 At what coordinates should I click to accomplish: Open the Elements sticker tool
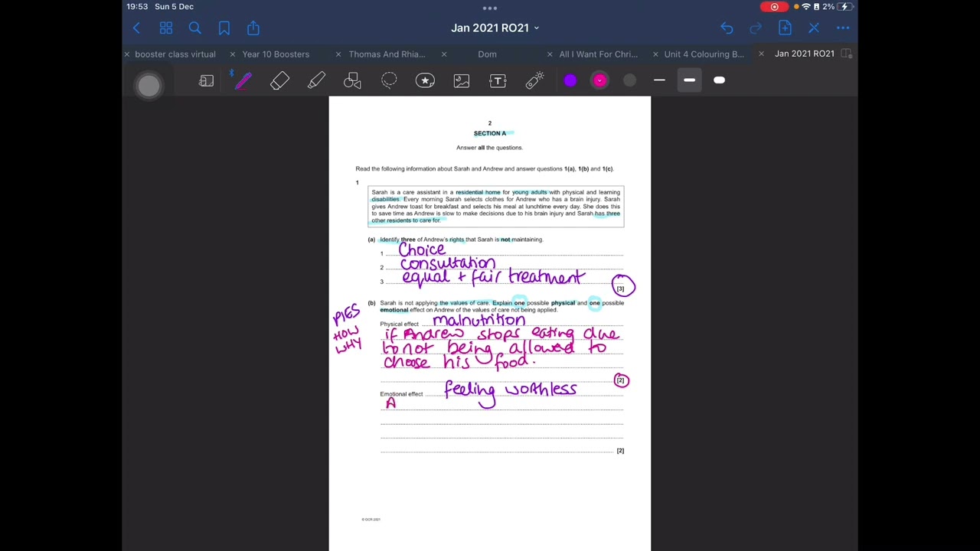(x=425, y=80)
